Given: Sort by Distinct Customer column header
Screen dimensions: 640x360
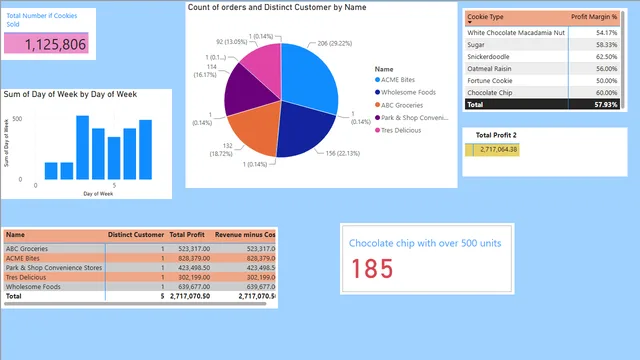Looking at the screenshot, I should [136, 235].
